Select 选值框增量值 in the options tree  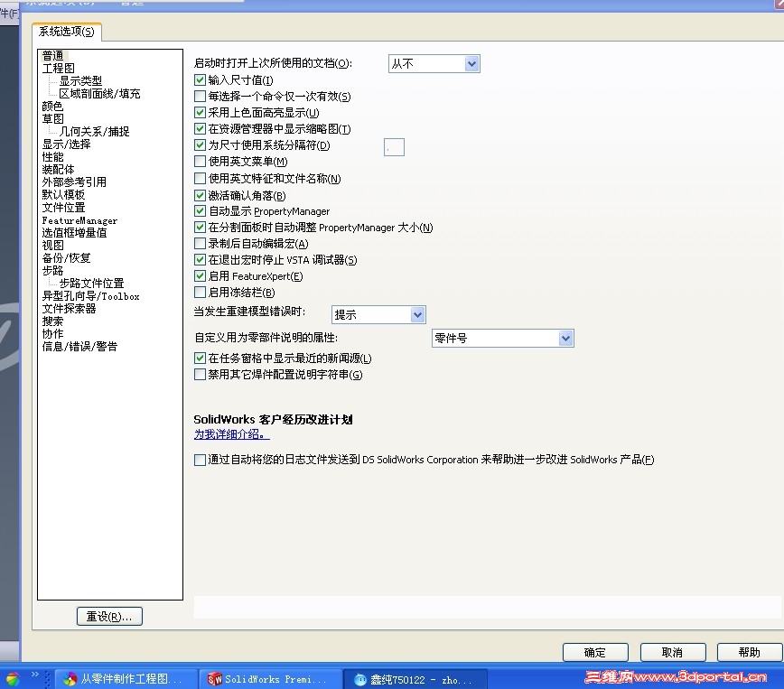[x=74, y=232]
